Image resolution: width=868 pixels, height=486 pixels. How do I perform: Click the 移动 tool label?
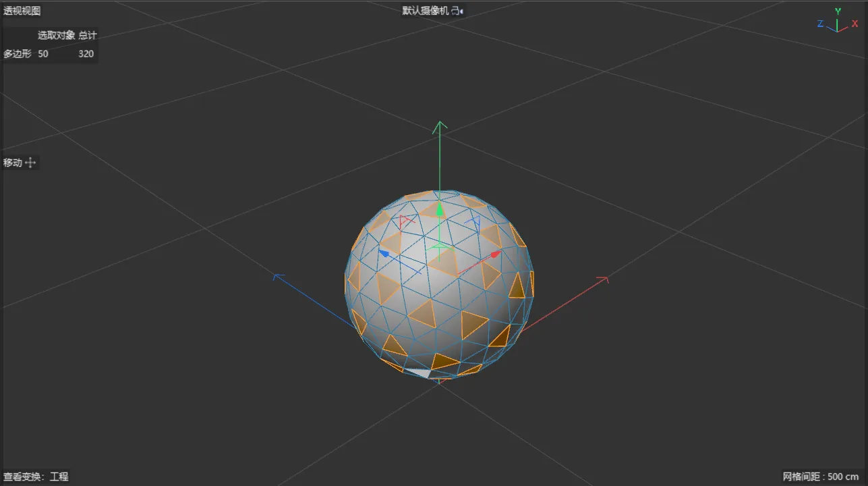pyautogui.click(x=13, y=163)
